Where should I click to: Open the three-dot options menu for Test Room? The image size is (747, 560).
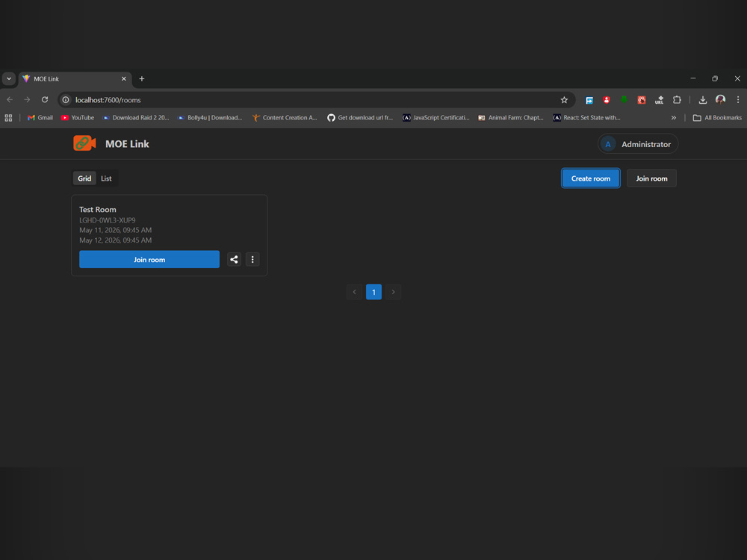coord(252,260)
